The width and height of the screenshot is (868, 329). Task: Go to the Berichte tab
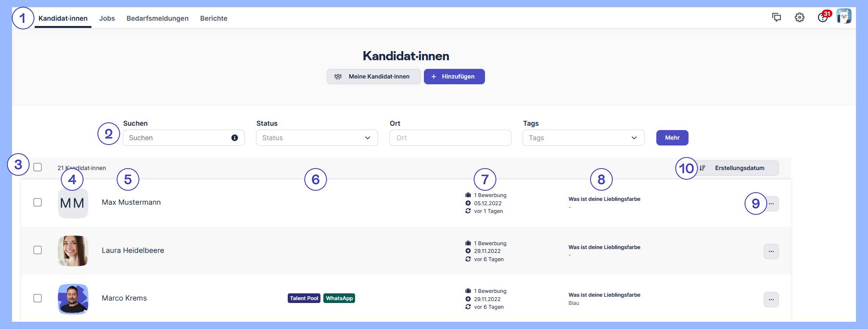pyautogui.click(x=214, y=18)
